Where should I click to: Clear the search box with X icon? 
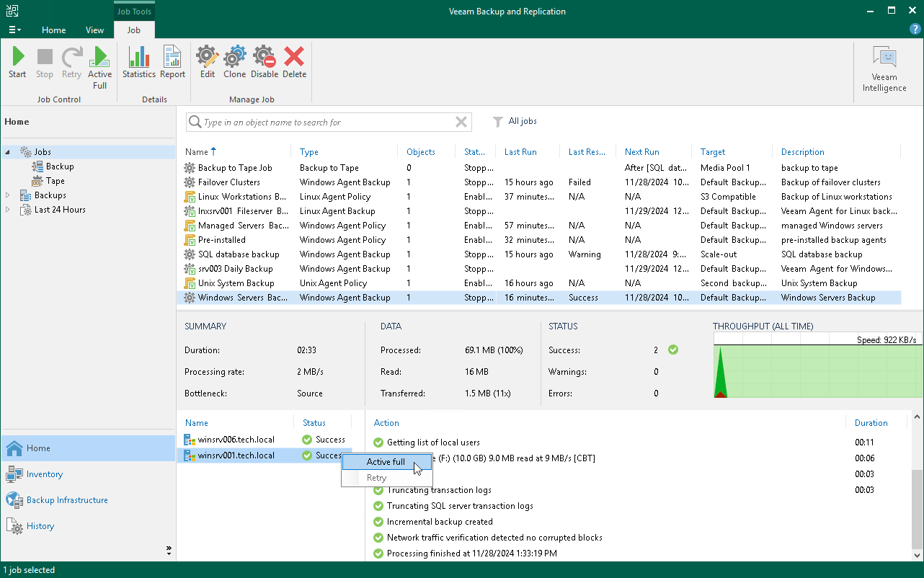pos(461,123)
